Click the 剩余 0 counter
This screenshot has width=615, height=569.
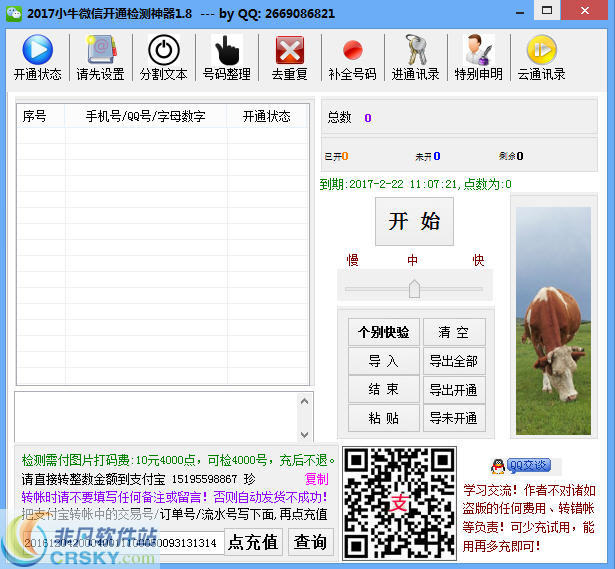[x=511, y=156]
